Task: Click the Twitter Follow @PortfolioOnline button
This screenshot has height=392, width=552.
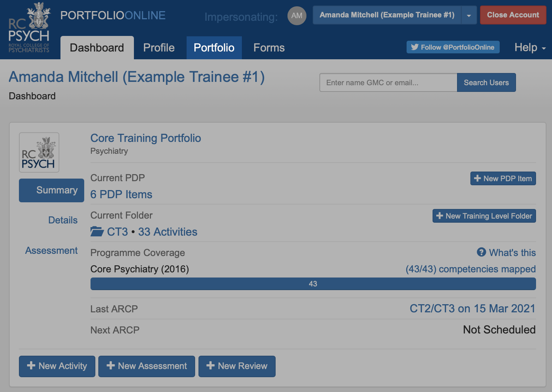Action: [453, 47]
